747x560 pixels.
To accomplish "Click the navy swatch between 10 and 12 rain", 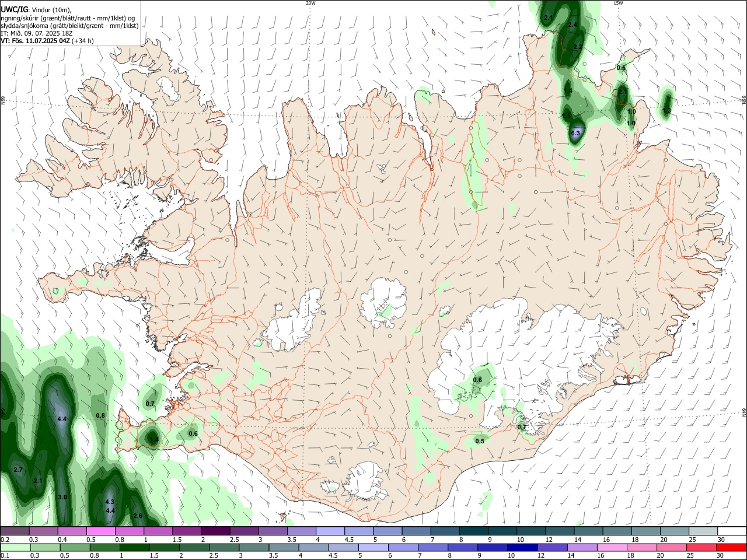I will 521,547.
